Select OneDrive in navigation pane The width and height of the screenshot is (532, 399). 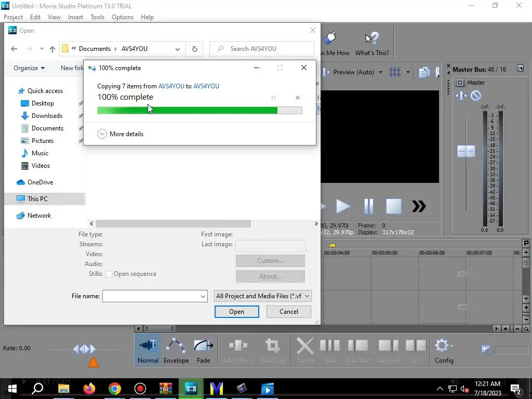[40, 182]
